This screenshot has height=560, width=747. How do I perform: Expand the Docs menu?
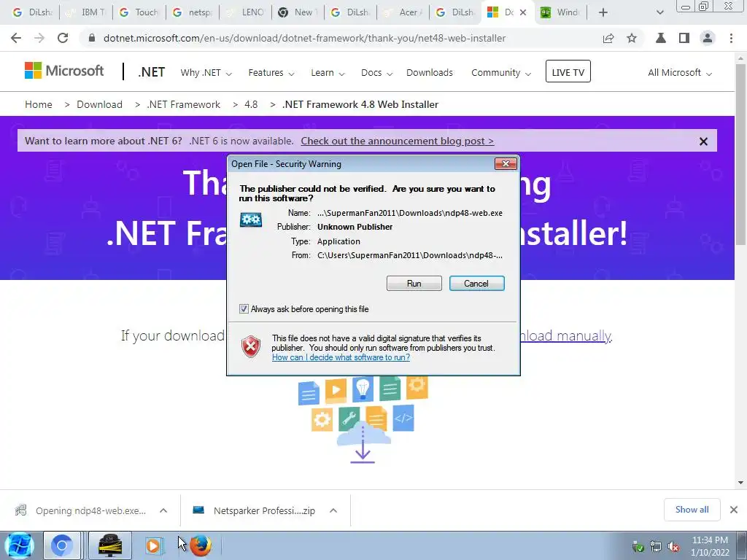click(x=376, y=72)
